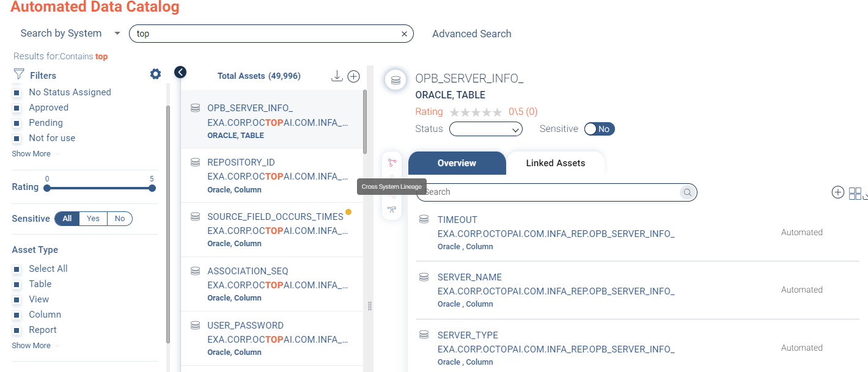This screenshot has height=372, width=868.
Task: Click the magnifier icon in the Overview search
Action: tap(687, 192)
